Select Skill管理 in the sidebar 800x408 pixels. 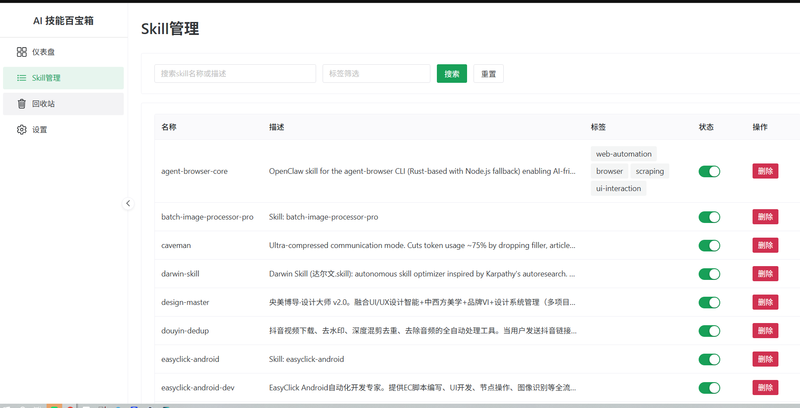tap(63, 78)
